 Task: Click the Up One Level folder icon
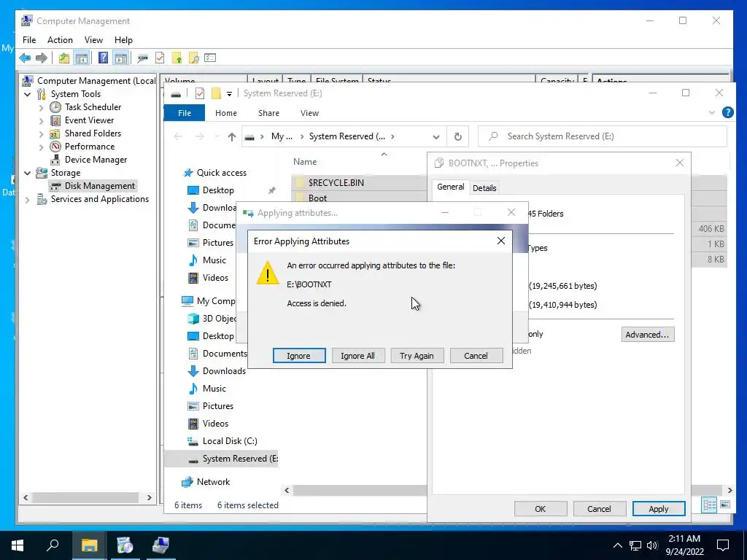pyautogui.click(x=64, y=58)
